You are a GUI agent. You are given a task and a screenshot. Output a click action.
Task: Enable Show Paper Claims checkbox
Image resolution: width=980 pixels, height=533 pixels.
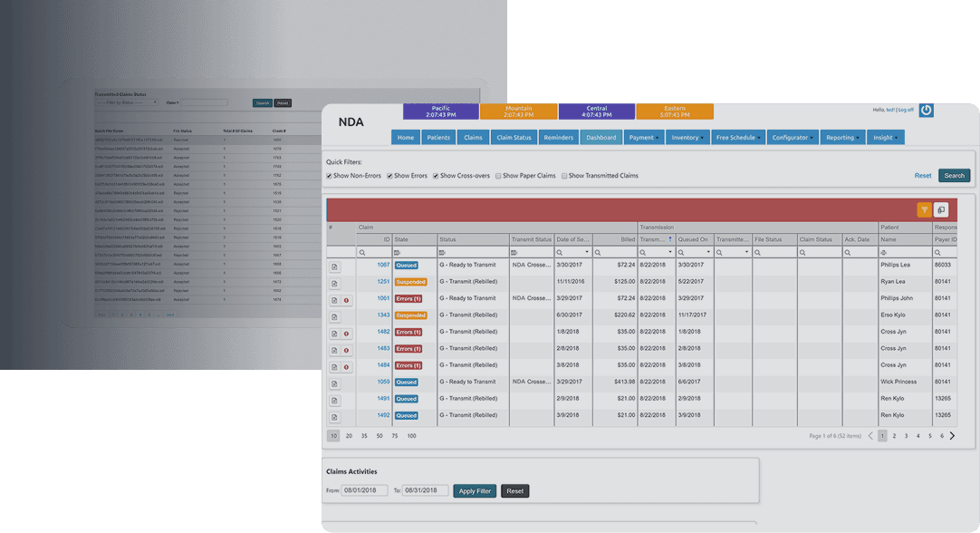(x=499, y=176)
